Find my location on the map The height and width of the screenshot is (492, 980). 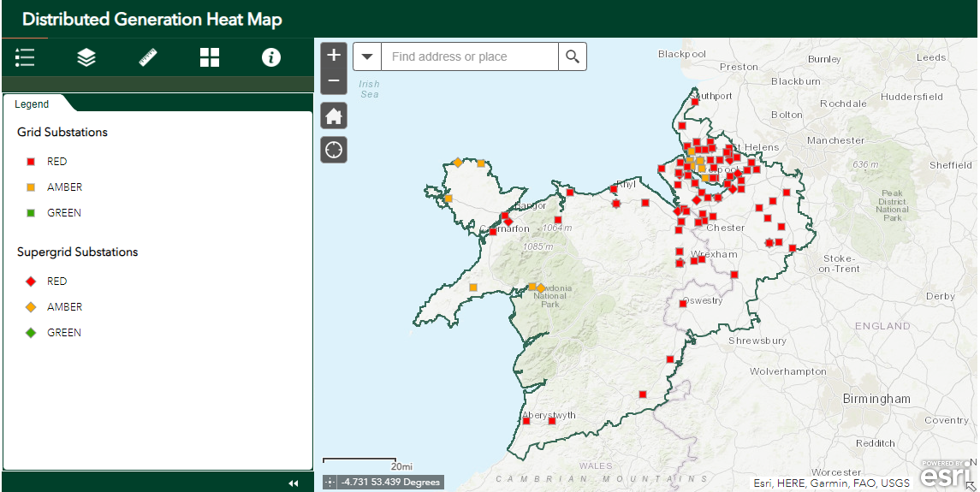(x=334, y=150)
